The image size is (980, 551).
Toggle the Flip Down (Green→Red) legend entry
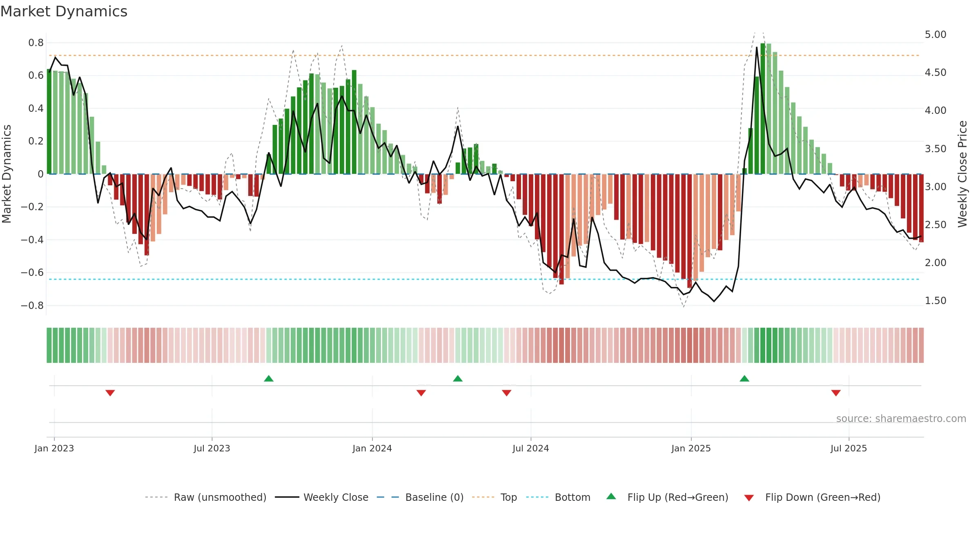[812, 497]
